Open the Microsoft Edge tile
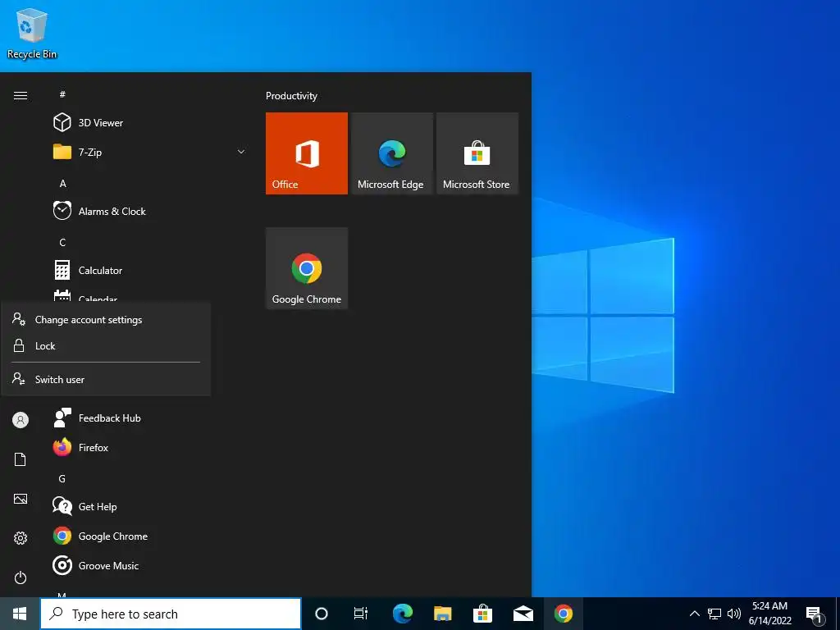840x630 pixels. point(391,153)
